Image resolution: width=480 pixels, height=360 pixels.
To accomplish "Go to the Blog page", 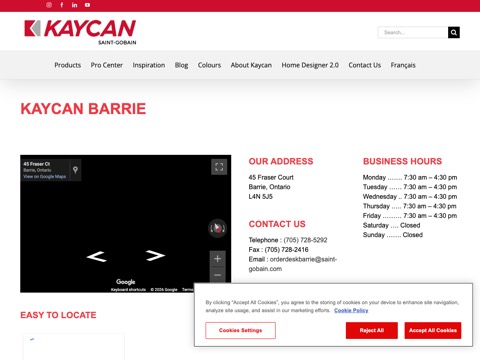I will coord(181,65).
